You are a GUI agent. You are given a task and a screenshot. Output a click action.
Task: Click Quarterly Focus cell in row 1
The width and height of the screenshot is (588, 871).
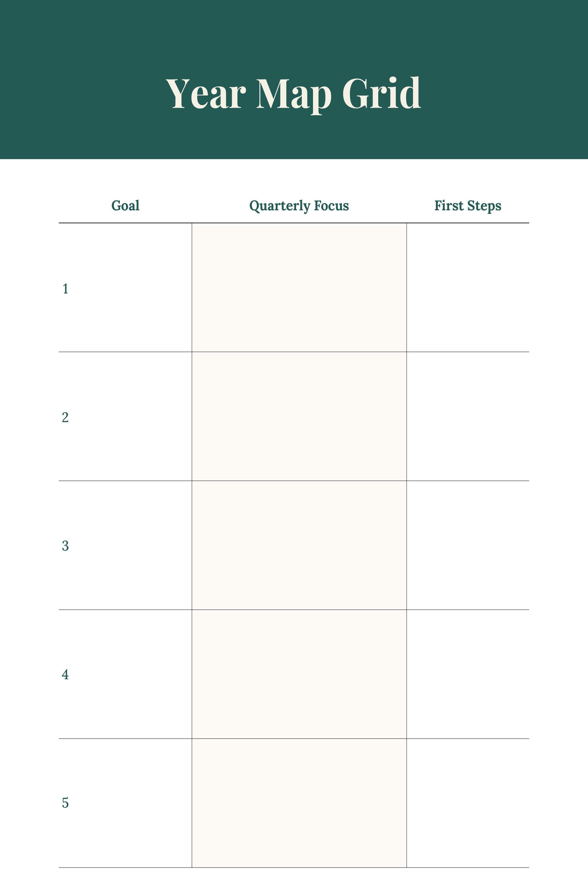pyautogui.click(x=299, y=288)
